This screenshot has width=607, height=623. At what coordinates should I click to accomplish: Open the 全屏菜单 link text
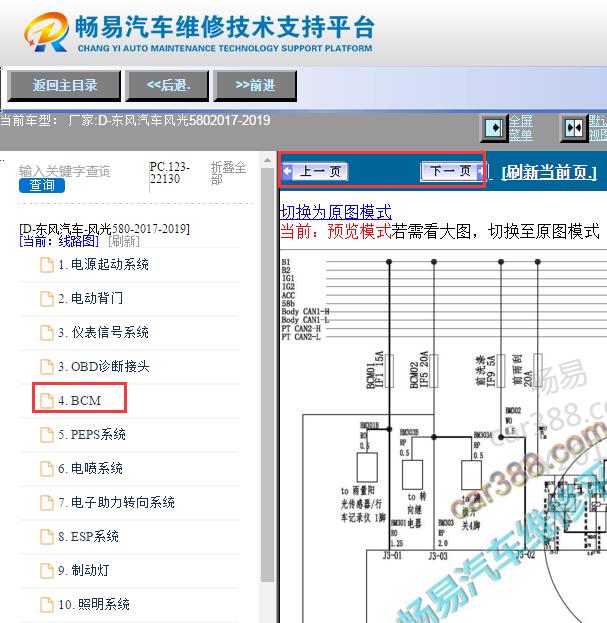pyautogui.click(x=521, y=128)
